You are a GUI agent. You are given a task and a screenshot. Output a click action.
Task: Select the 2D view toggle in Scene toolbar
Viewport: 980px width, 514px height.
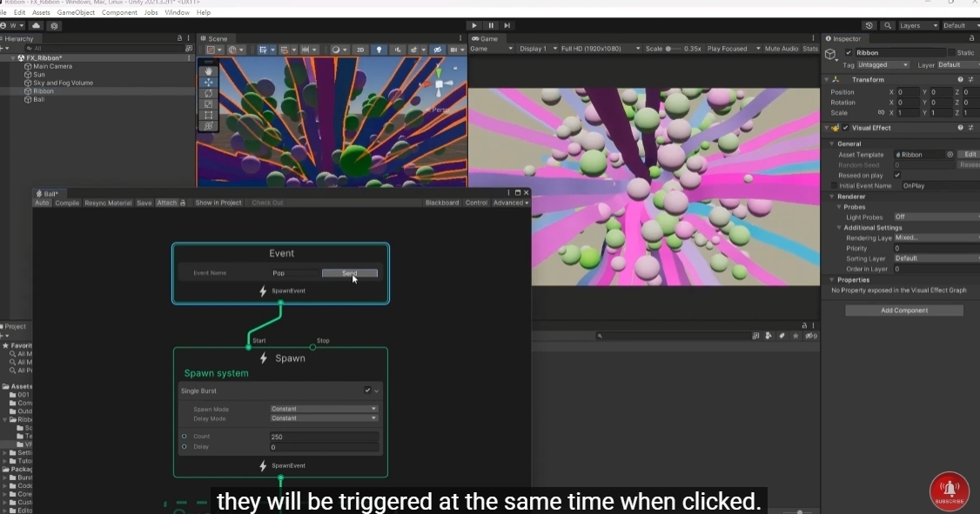pyautogui.click(x=360, y=50)
